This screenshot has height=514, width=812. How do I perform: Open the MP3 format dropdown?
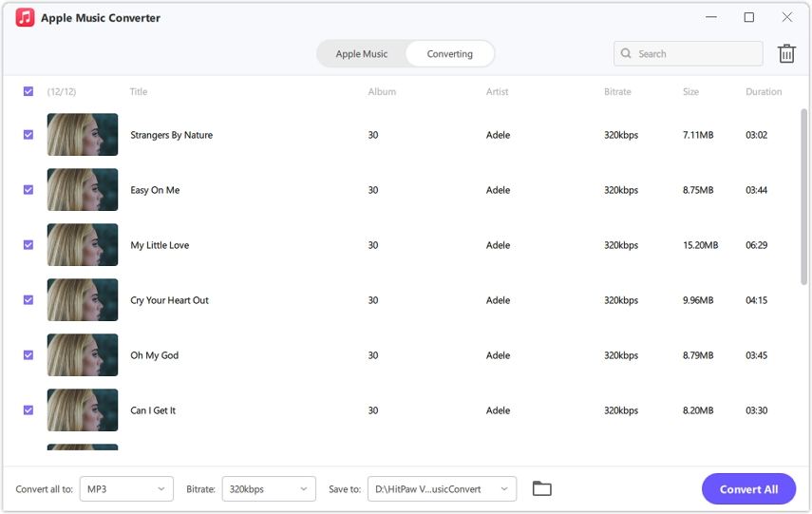coord(126,488)
